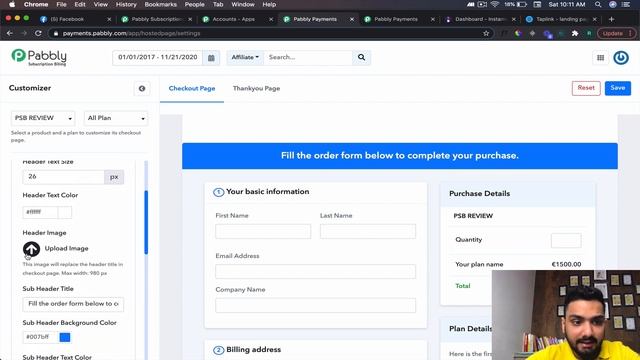The height and width of the screenshot is (360, 640).
Task: Open a new browser tab
Action: click(x=611, y=19)
